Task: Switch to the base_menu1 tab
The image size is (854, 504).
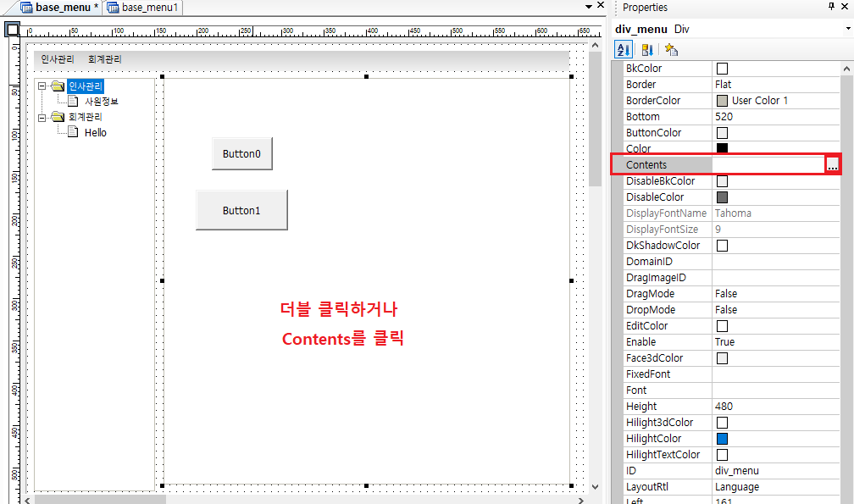Action: (142, 8)
